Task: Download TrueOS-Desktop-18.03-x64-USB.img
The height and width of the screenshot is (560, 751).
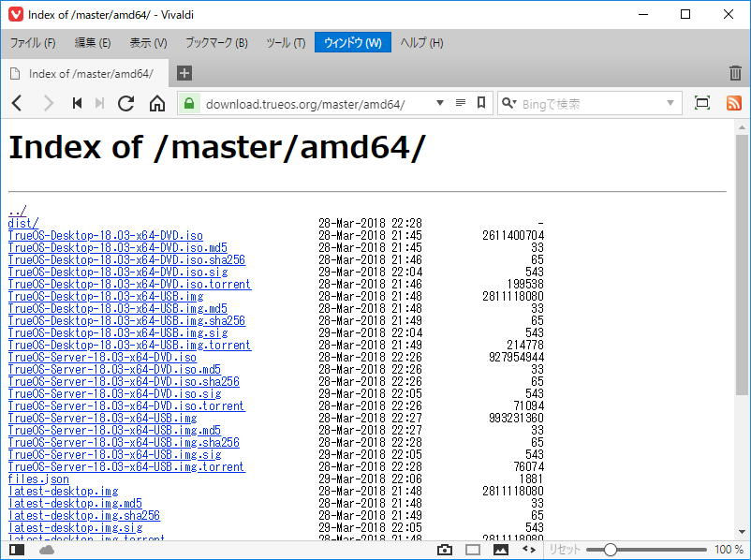Action: coord(106,296)
